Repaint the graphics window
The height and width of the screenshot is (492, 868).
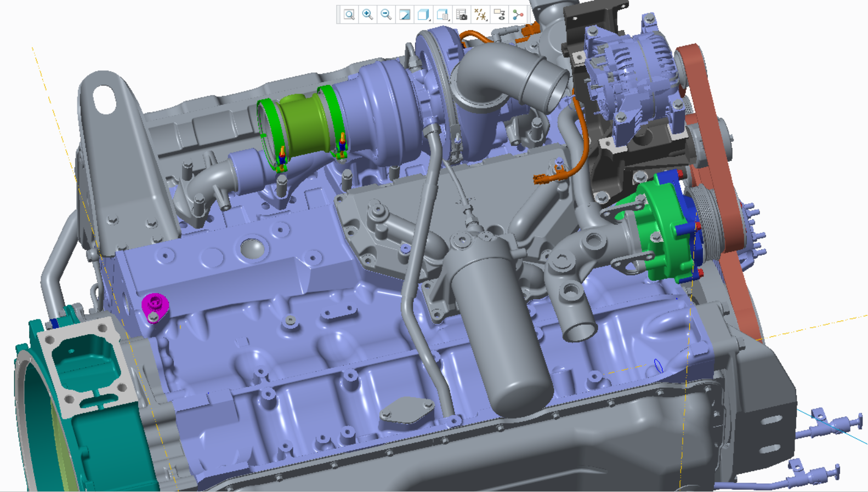(x=405, y=15)
